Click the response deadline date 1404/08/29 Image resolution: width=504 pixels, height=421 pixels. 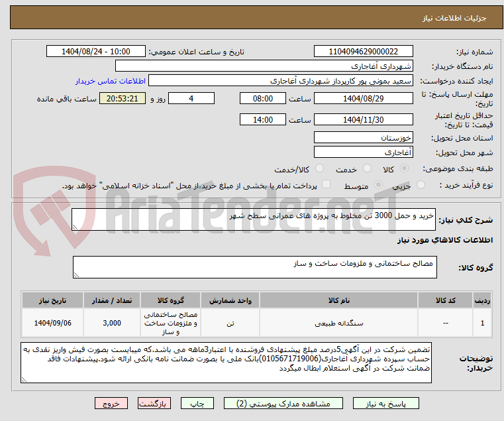(x=363, y=98)
